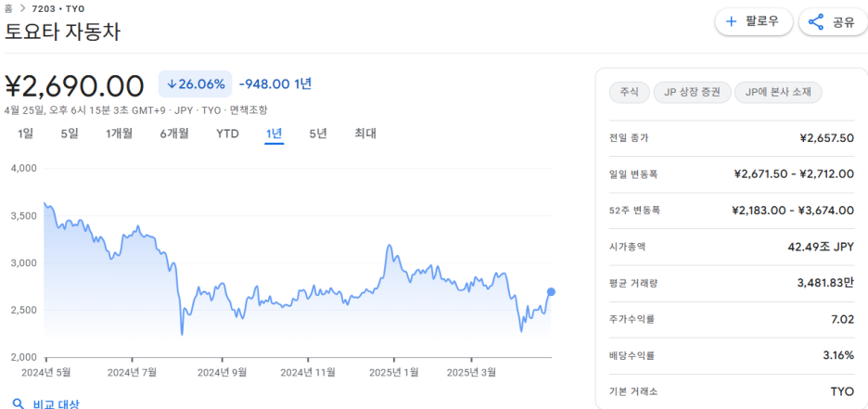Screen dimensions: 868x409
Task: Click the 2024년 9월 axis label
Action: [222, 372]
